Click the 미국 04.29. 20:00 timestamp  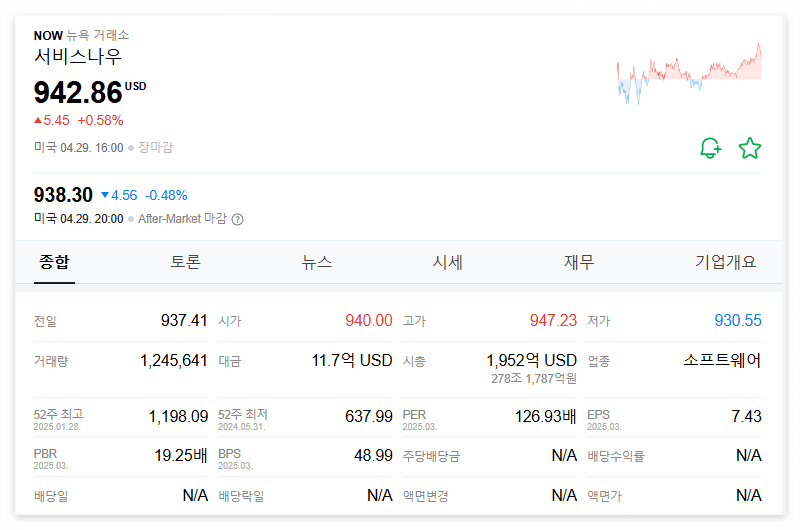point(79,219)
